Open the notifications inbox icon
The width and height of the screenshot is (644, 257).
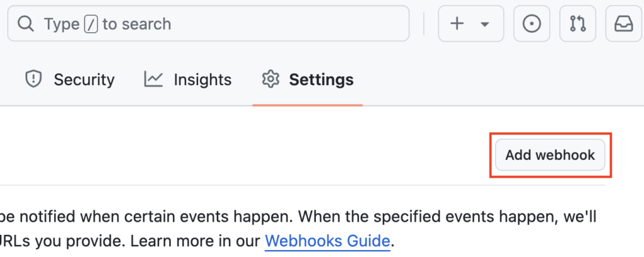tap(624, 23)
